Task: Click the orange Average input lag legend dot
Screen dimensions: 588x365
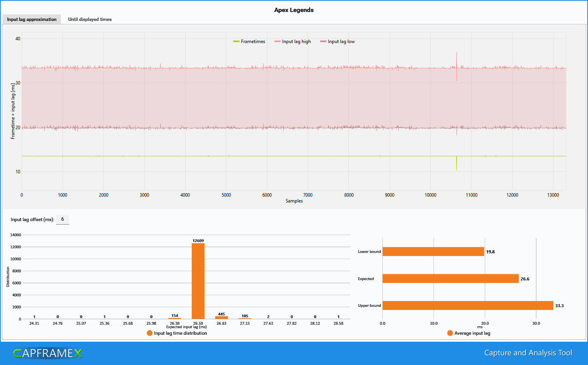Action: (x=450, y=333)
